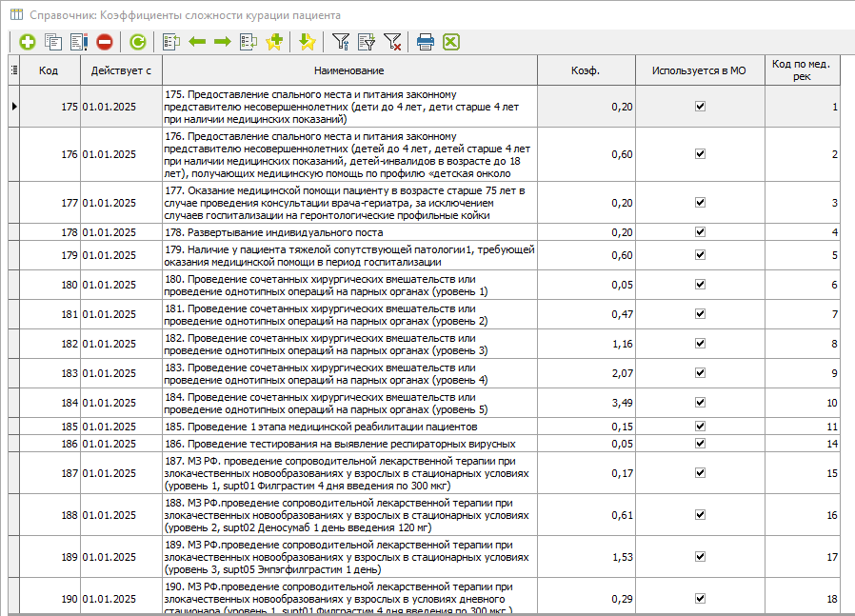Select the coefficient cell 3,49 in row 184
This screenshot has height=616, width=855.
tap(585, 403)
